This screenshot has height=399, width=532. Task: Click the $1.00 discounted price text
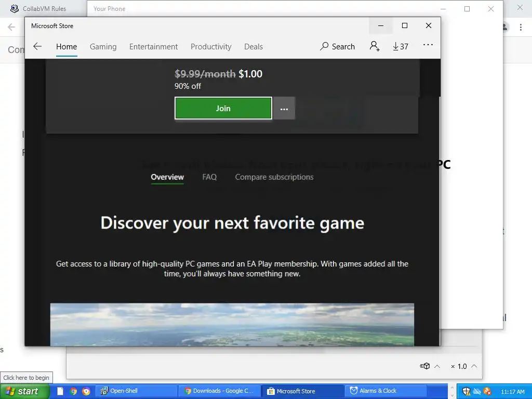coord(250,74)
